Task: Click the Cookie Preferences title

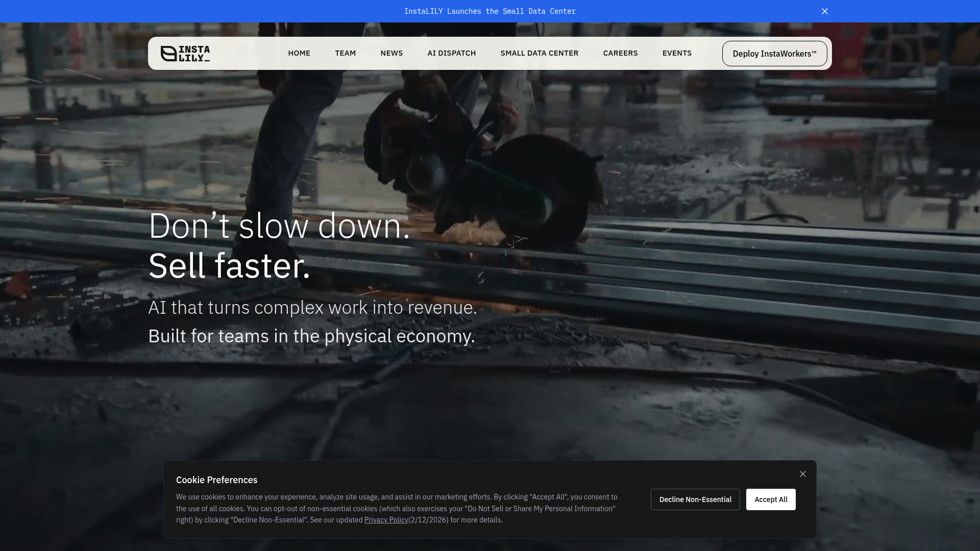Action: point(217,480)
